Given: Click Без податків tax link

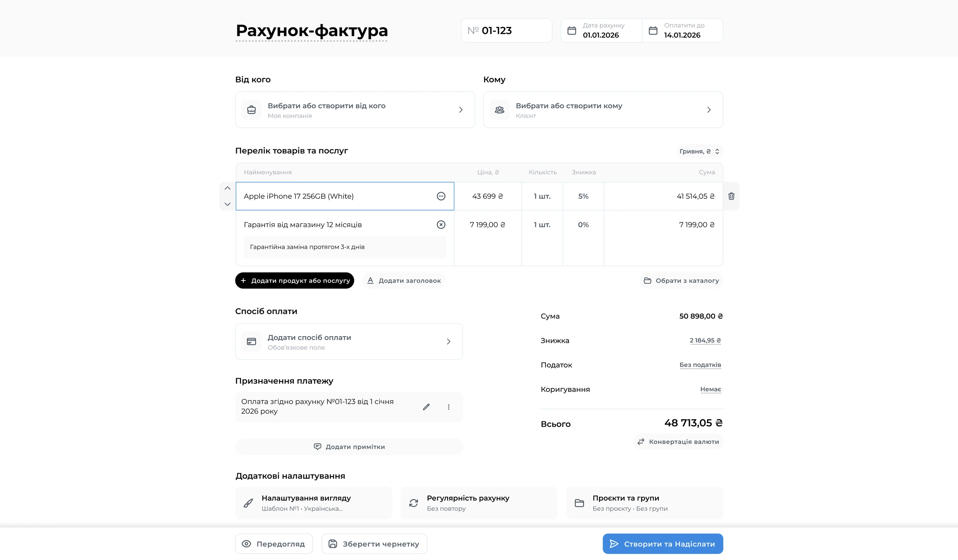Looking at the screenshot, I should click(700, 365).
